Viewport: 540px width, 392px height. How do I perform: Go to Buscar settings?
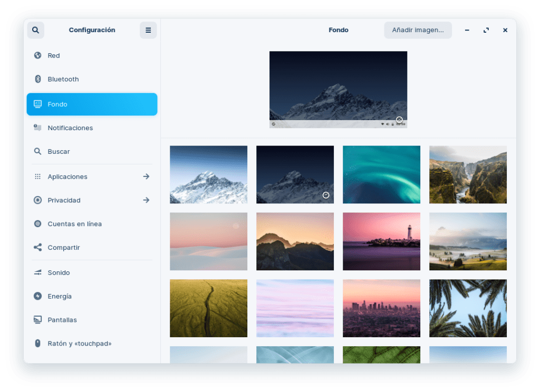[x=92, y=151]
